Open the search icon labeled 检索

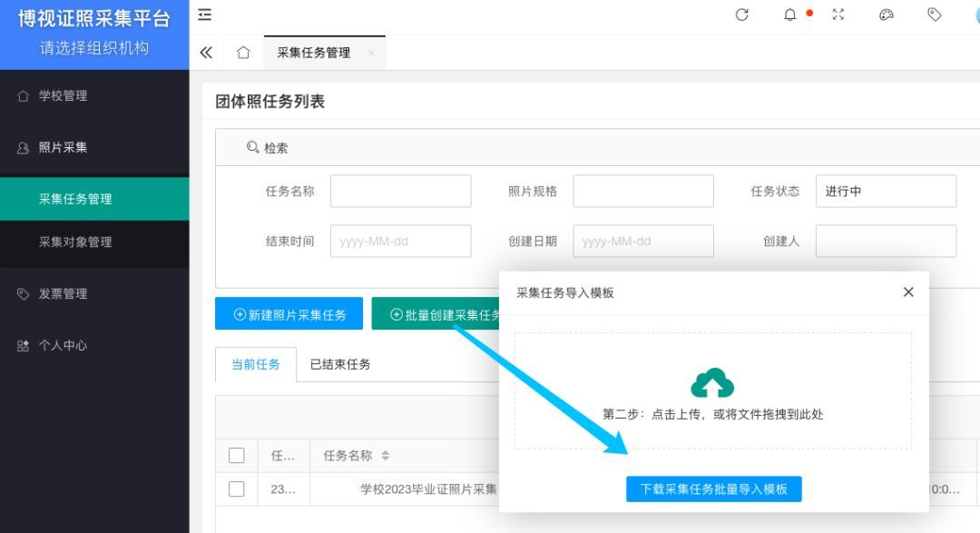click(266, 146)
